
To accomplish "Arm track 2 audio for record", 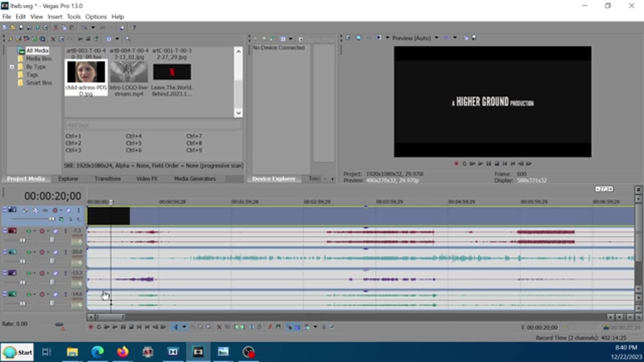I will [42, 231].
